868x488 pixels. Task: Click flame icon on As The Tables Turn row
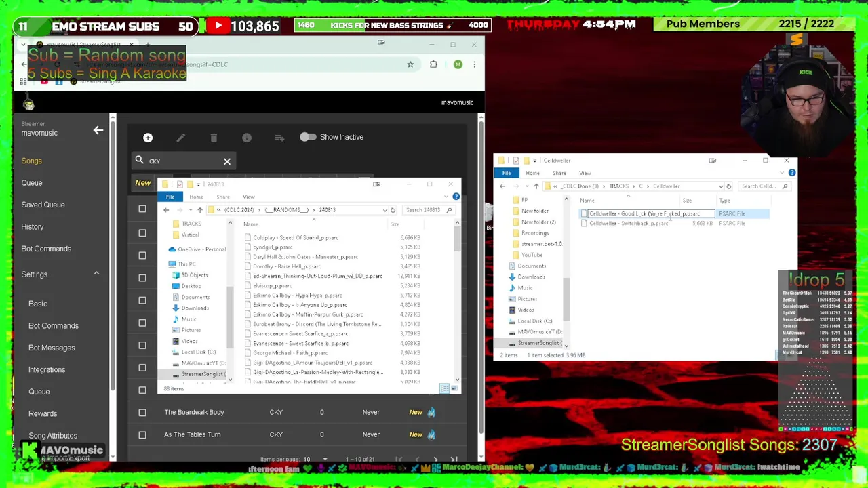tap(431, 434)
